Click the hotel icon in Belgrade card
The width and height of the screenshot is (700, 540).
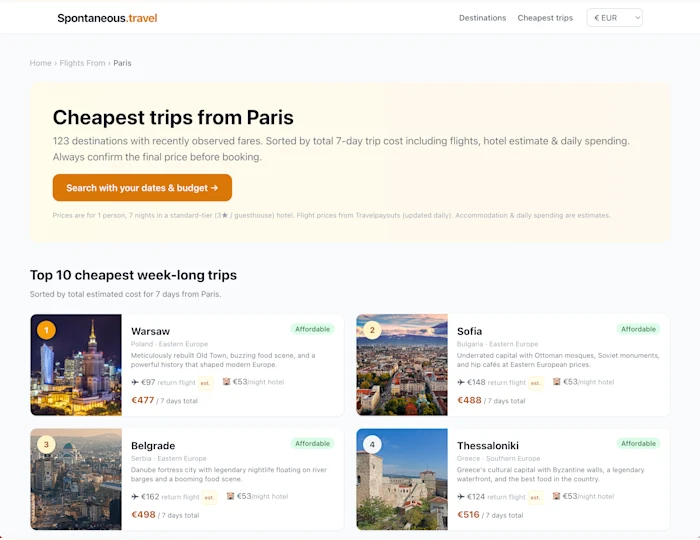click(x=230, y=496)
